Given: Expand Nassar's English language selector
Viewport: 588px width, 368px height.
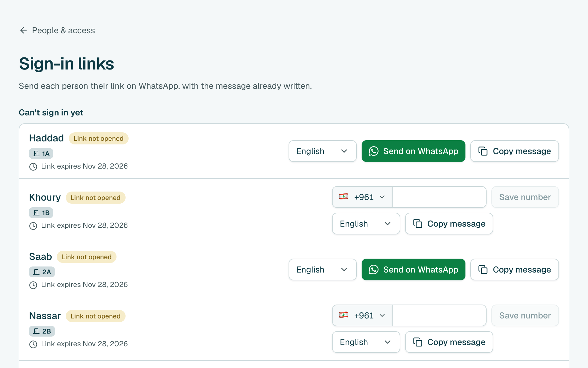Looking at the screenshot, I should (366, 342).
